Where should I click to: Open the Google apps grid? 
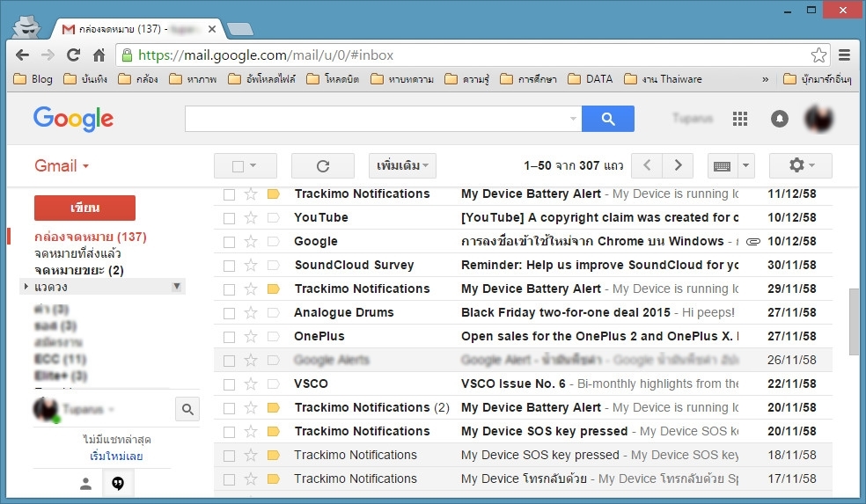coord(740,119)
